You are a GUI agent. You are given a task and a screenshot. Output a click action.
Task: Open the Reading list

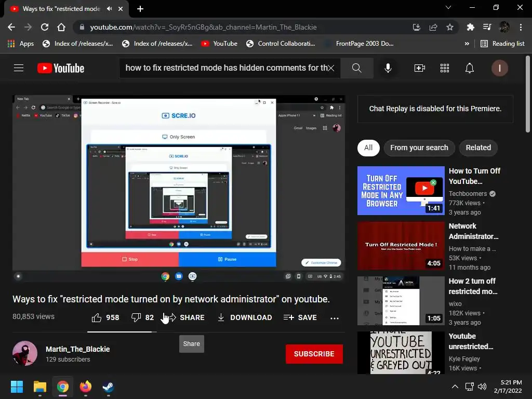[x=502, y=44]
